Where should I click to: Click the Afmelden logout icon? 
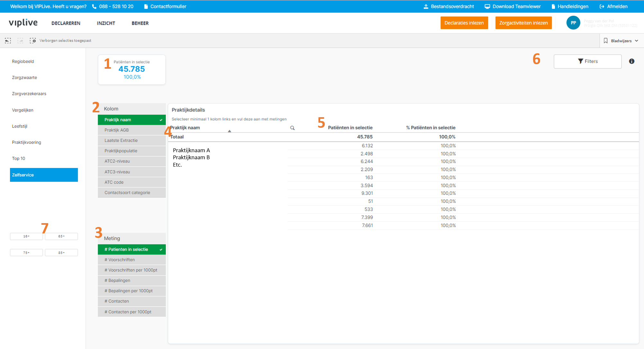click(x=602, y=6)
